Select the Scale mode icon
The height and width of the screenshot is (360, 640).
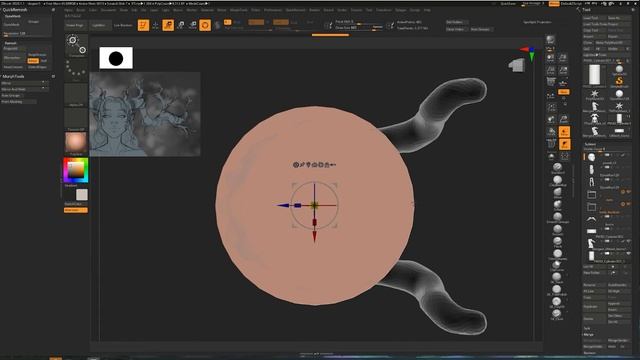pos(180,25)
